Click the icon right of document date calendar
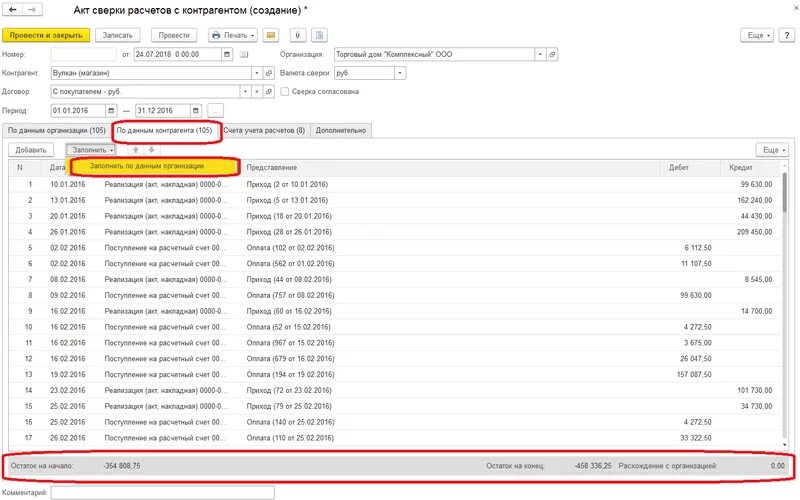 click(x=244, y=54)
